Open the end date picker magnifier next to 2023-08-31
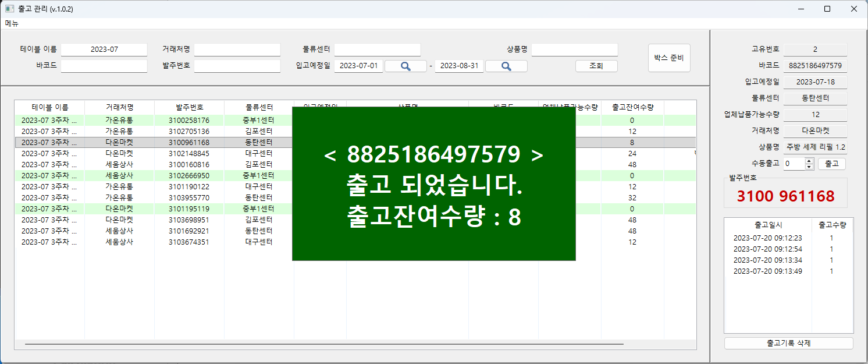This screenshot has width=868, height=364. coord(506,66)
